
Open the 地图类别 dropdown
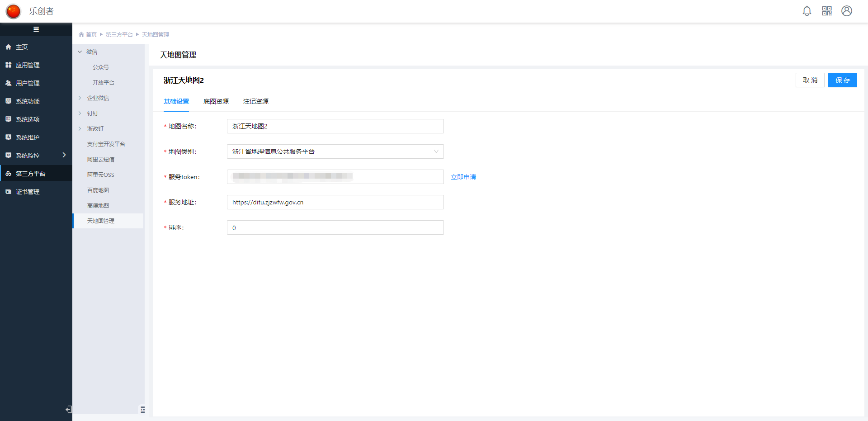coord(335,151)
